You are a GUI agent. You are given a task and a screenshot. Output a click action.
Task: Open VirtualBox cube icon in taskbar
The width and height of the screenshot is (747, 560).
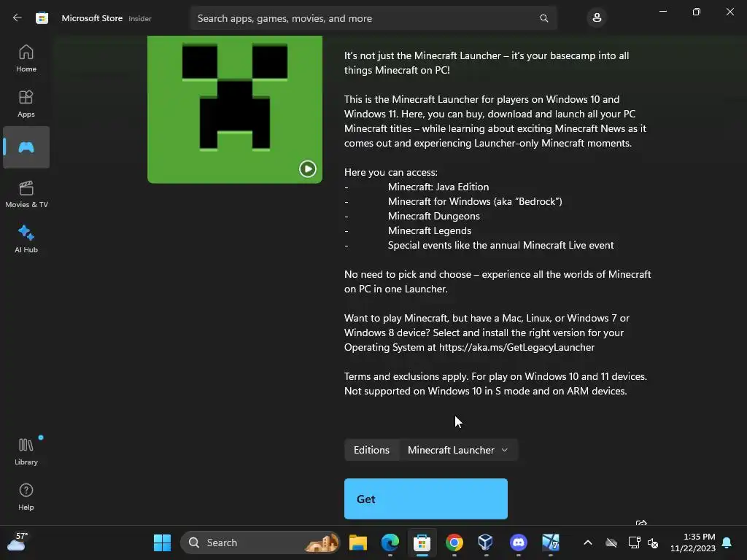(x=485, y=542)
